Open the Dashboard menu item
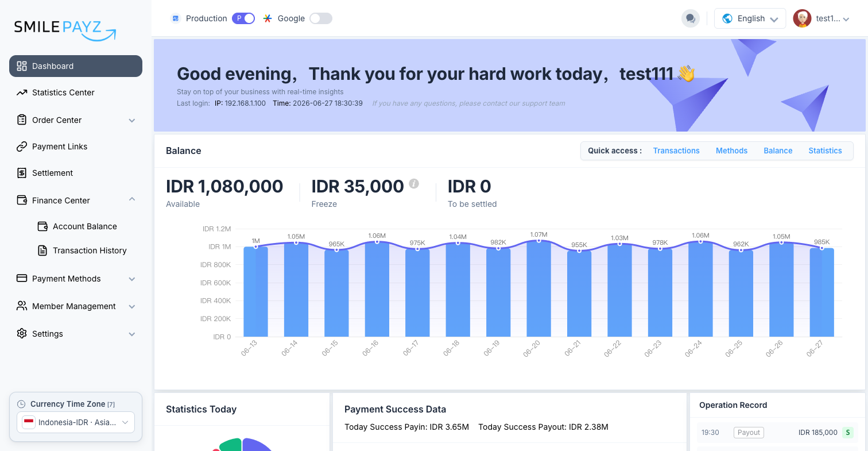868x451 pixels. point(76,66)
